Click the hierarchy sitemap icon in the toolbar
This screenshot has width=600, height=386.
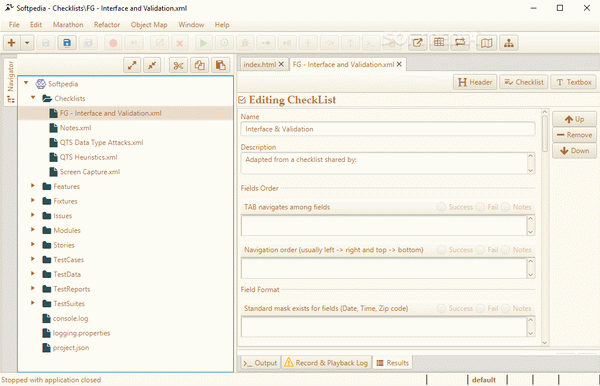509,43
